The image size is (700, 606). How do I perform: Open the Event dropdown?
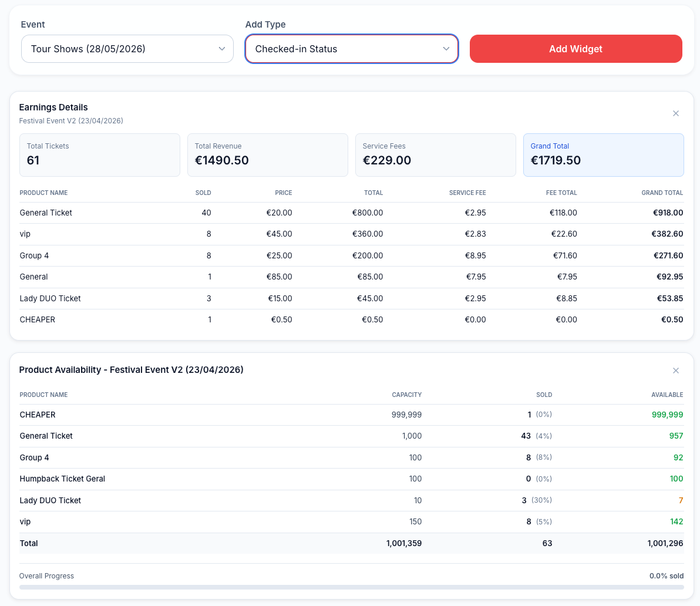click(127, 49)
